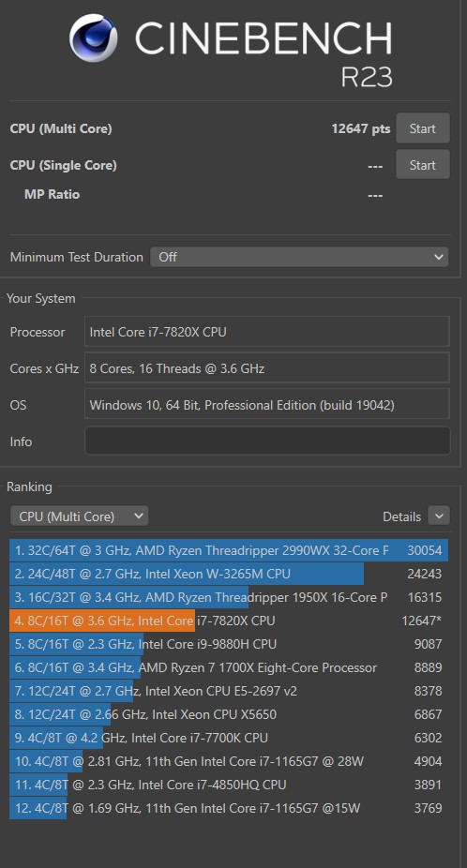
Task: Select ranking row i7-1165G7 @15W
Action: [x=229, y=808]
